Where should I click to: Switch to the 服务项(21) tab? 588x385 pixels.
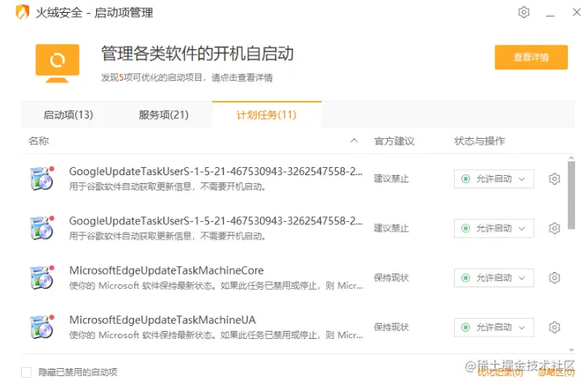164,115
